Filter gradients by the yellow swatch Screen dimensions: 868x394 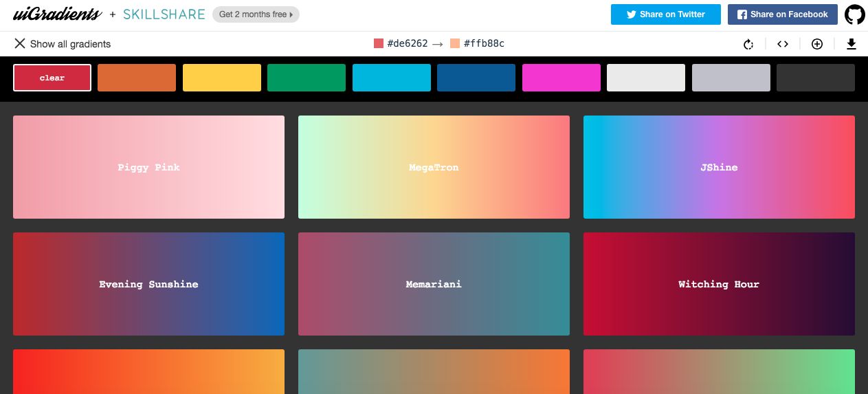point(222,78)
